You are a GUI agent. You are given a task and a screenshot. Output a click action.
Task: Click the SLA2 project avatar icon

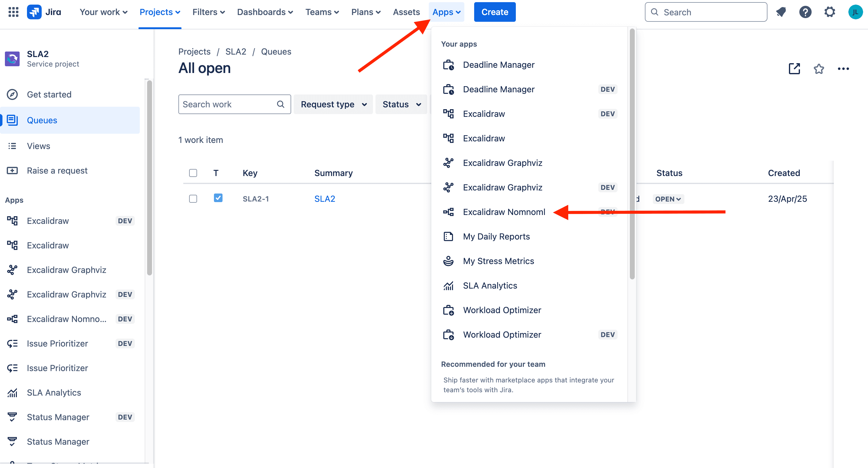(x=13, y=59)
